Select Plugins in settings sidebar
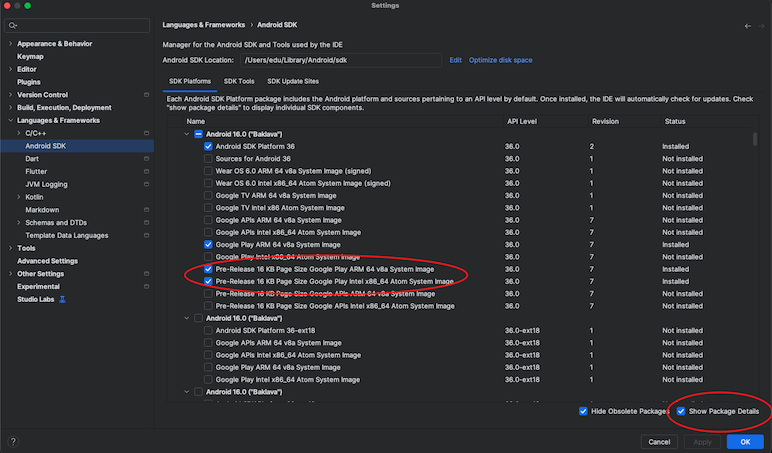772x453 pixels. pyautogui.click(x=29, y=82)
